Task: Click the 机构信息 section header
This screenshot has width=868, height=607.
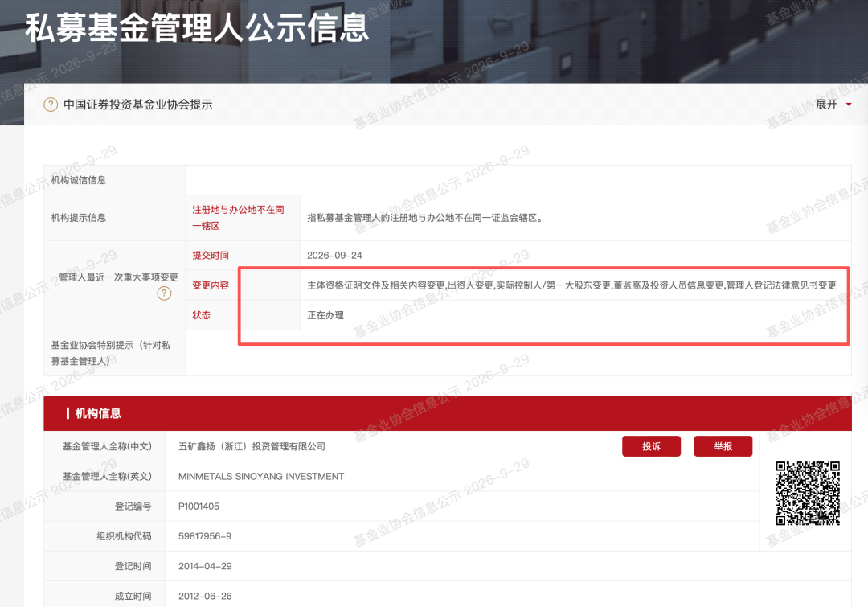Action: 98,413
